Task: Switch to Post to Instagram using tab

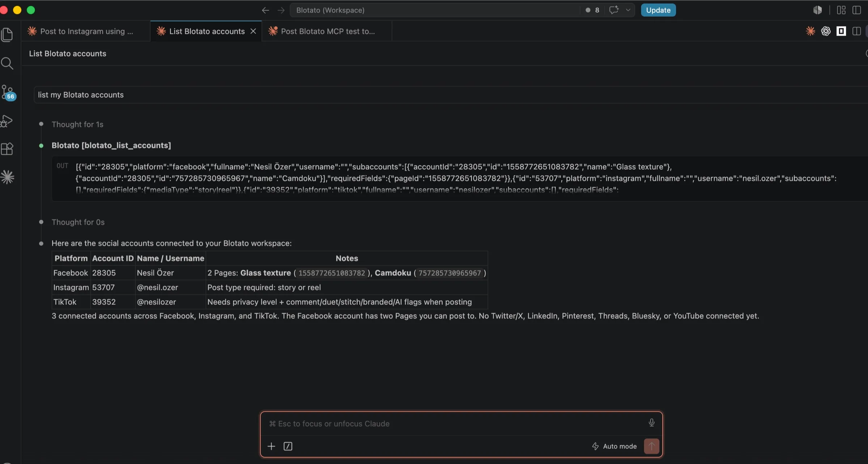Action: [86, 31]
